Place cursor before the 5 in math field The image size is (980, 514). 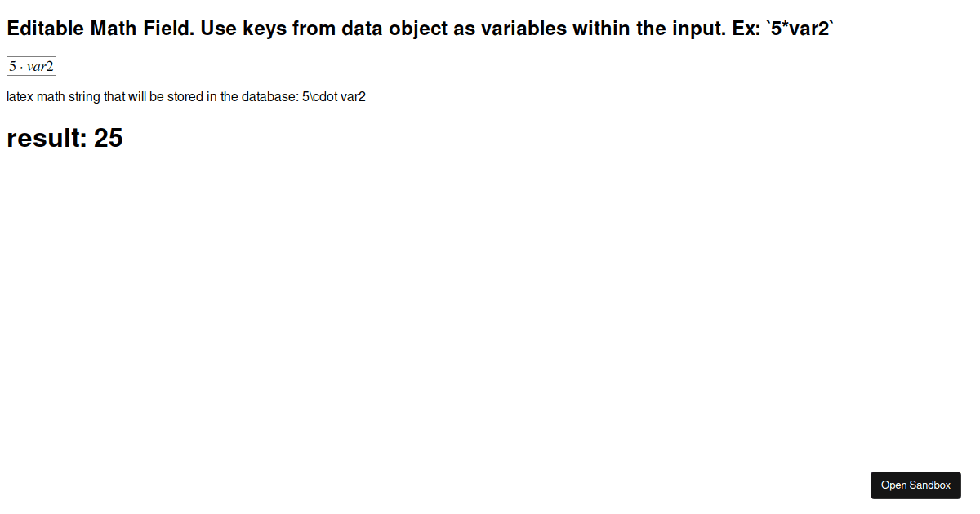click(8, 66)
